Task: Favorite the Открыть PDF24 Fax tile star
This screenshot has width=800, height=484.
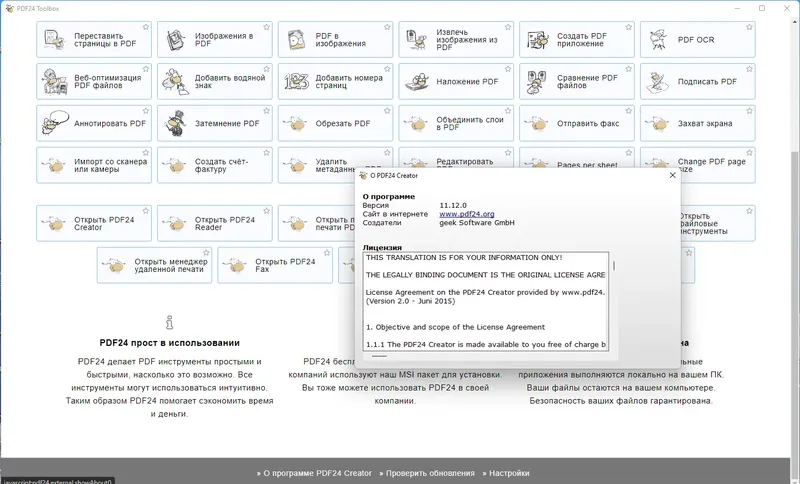Action: tap(327, 252)
